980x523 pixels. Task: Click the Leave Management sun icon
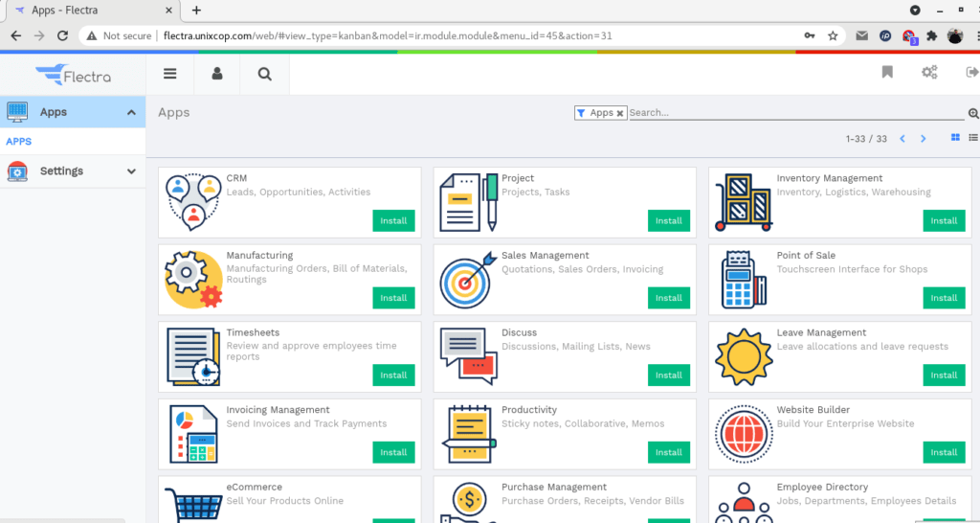(x=744, y=356)
